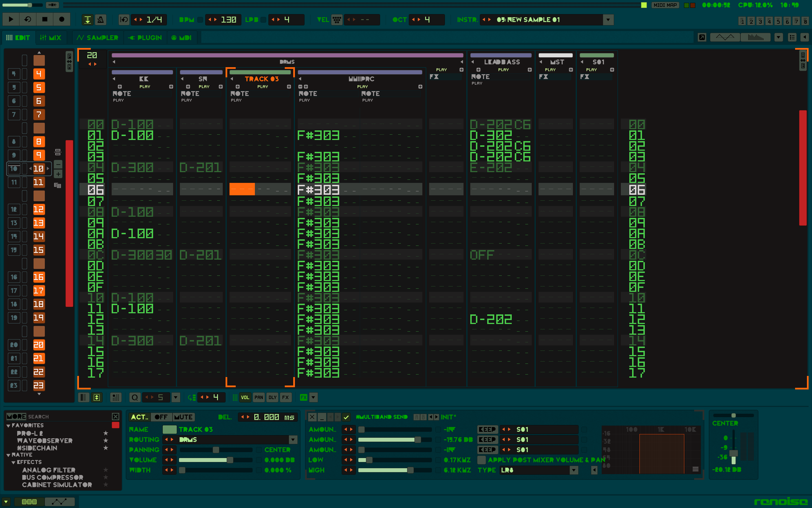Click the track color swatch beside NAME

(169, 429)
